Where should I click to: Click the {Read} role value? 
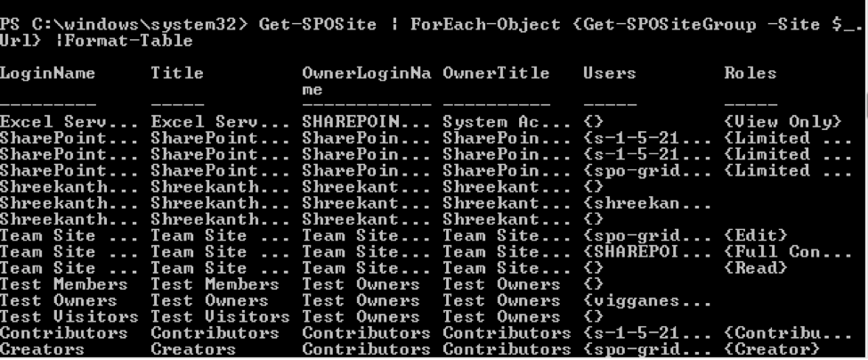pos(756,267)
